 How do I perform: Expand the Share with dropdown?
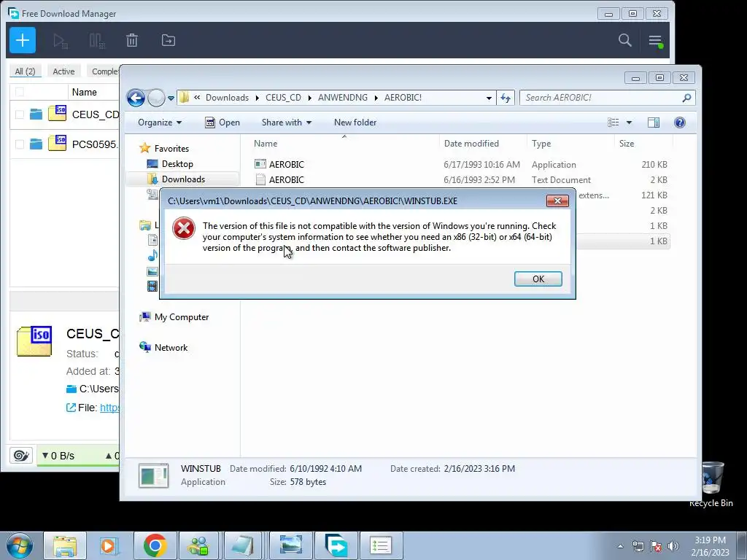(x=286, y=122)
